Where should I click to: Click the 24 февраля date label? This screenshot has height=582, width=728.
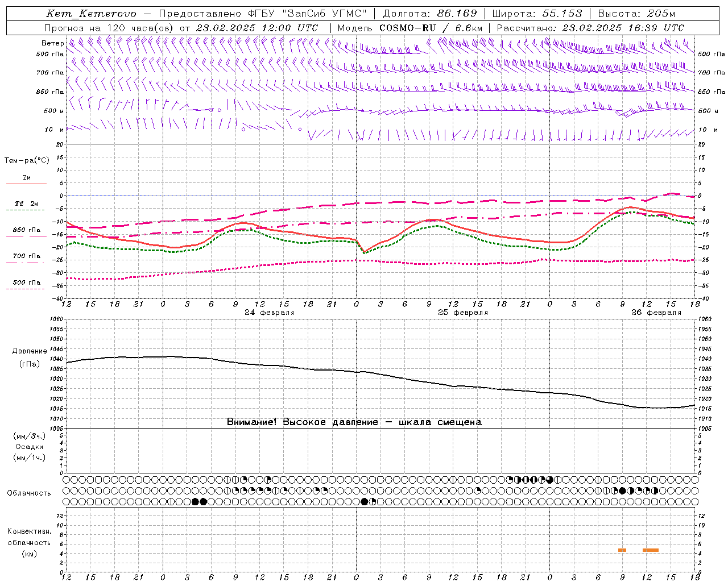pos(270,313)
